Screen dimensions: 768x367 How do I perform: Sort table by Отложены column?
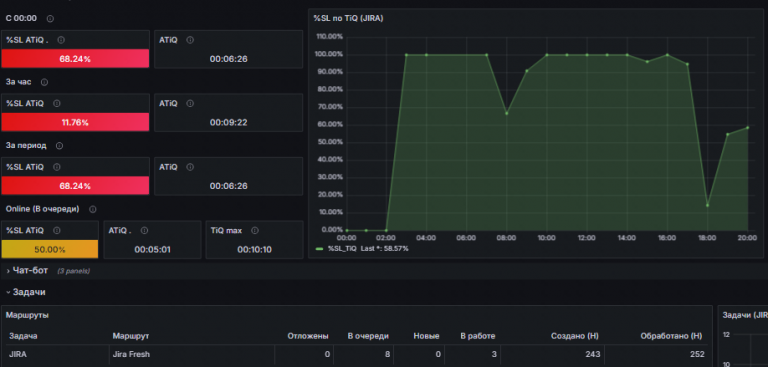pos(308,336)
